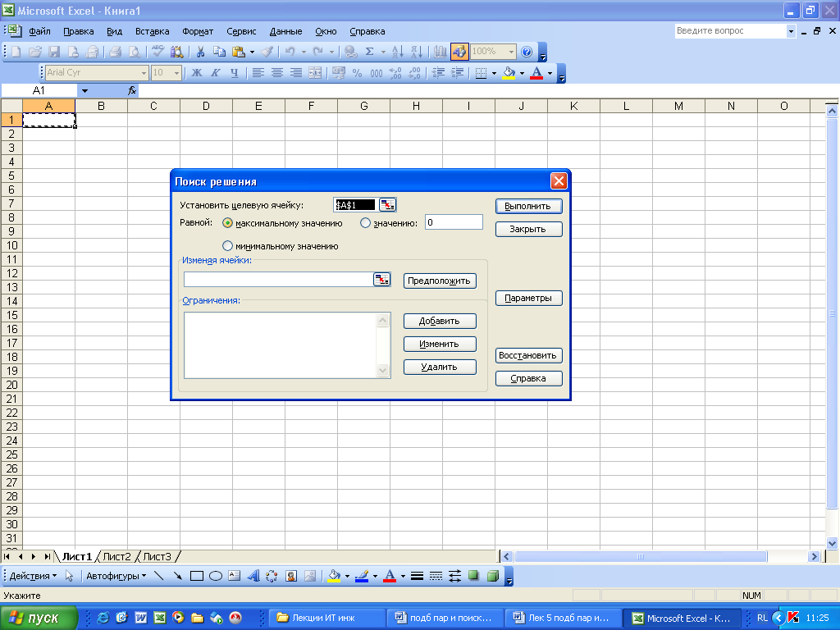Click the Print Preview icon
This screenshot has height=630, width=840.
(x=134, y=52)
